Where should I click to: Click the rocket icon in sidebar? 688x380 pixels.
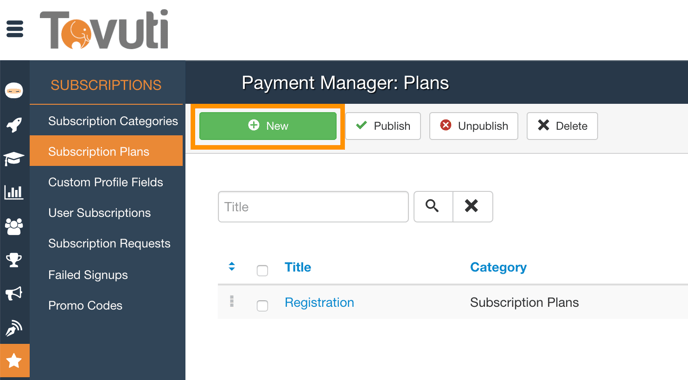point(14,125)
